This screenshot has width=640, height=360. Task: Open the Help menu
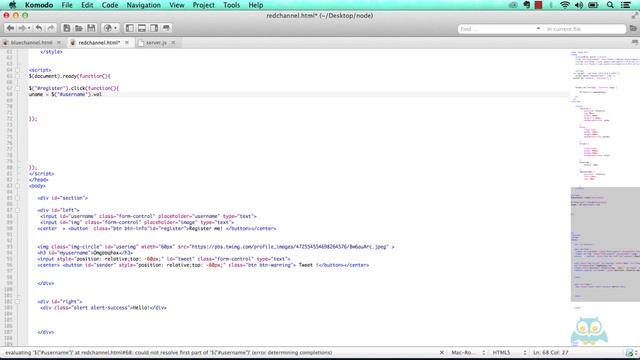point(256,5)
